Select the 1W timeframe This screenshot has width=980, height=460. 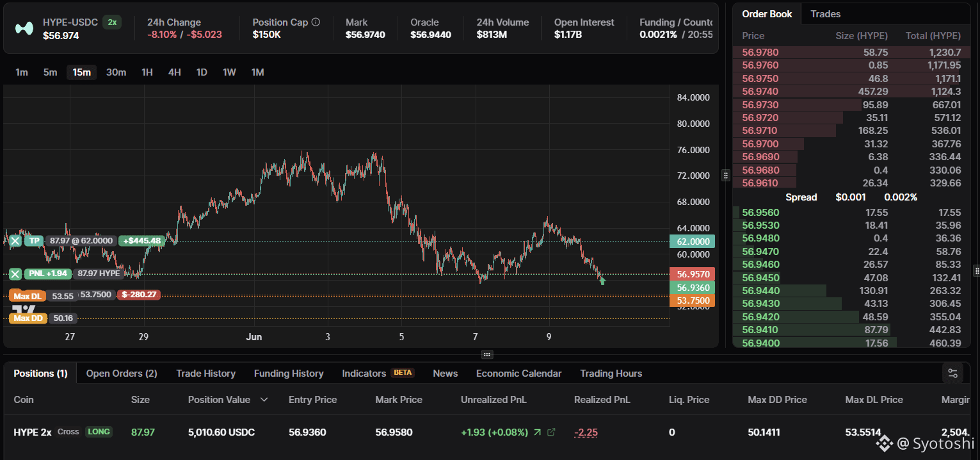click(229, 72)
